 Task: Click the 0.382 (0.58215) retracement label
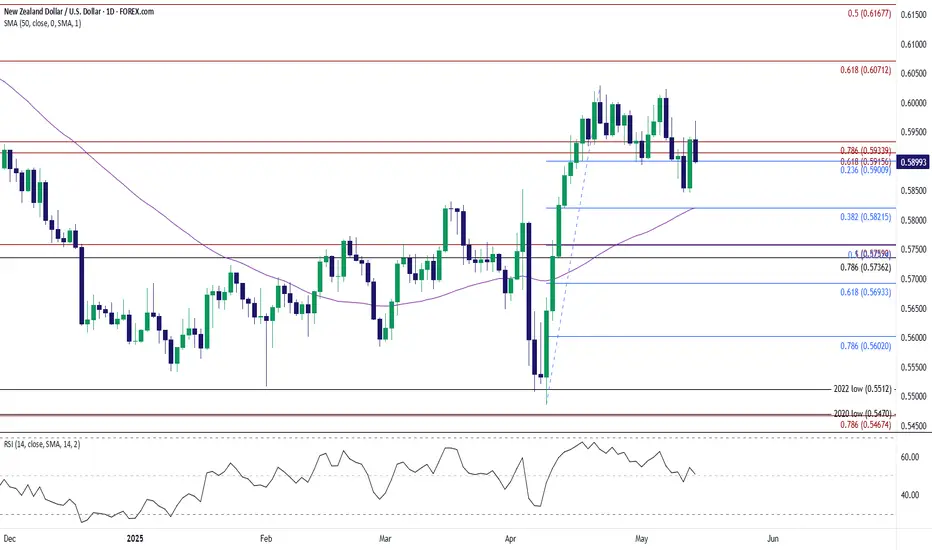click(865, 218)
